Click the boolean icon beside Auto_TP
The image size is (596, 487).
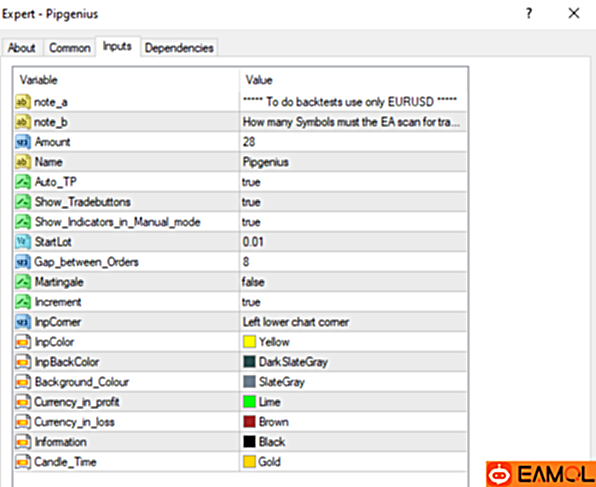23,182
